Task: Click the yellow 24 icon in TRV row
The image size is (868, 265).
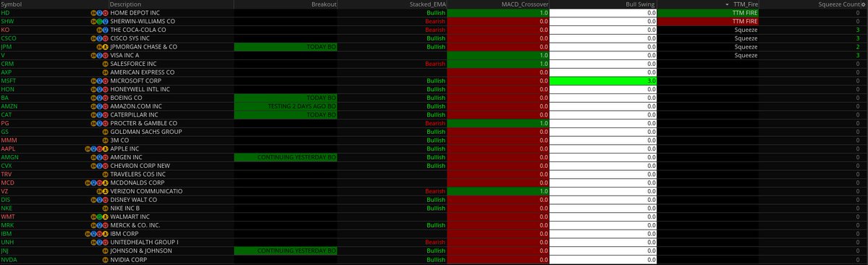Action: pyautogui.click(x=105, y=174)
